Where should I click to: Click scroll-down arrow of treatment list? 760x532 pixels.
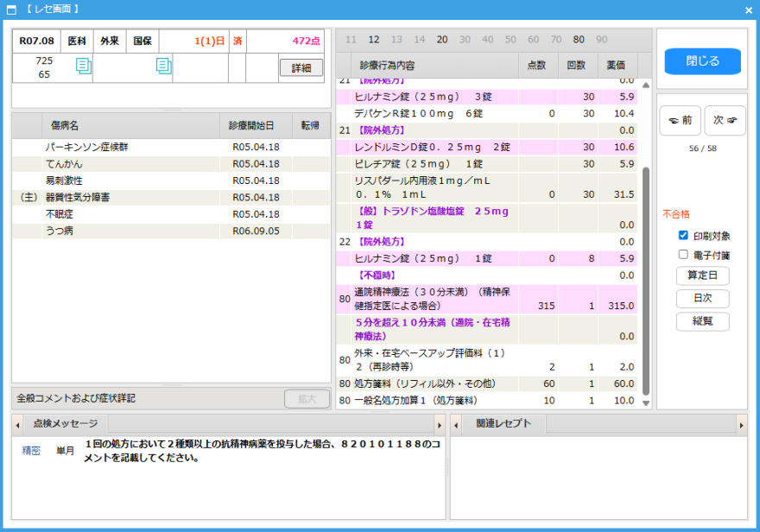tap(645, 403)
